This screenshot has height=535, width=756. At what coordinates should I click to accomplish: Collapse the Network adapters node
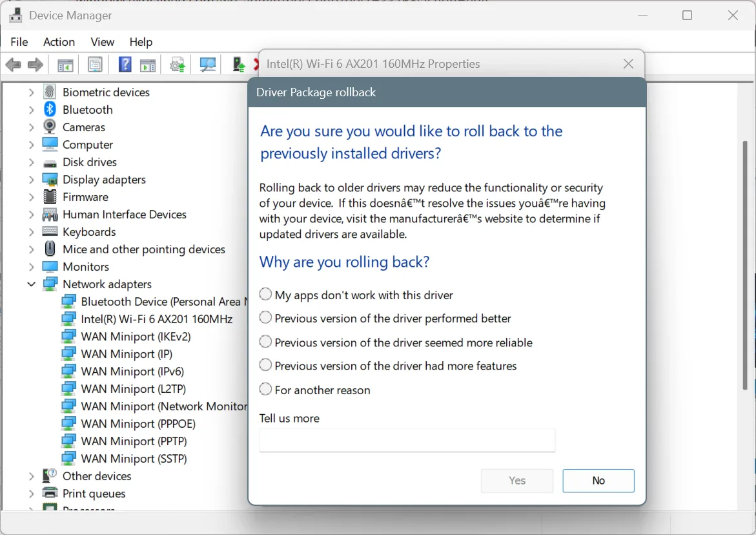coord(32,284)
